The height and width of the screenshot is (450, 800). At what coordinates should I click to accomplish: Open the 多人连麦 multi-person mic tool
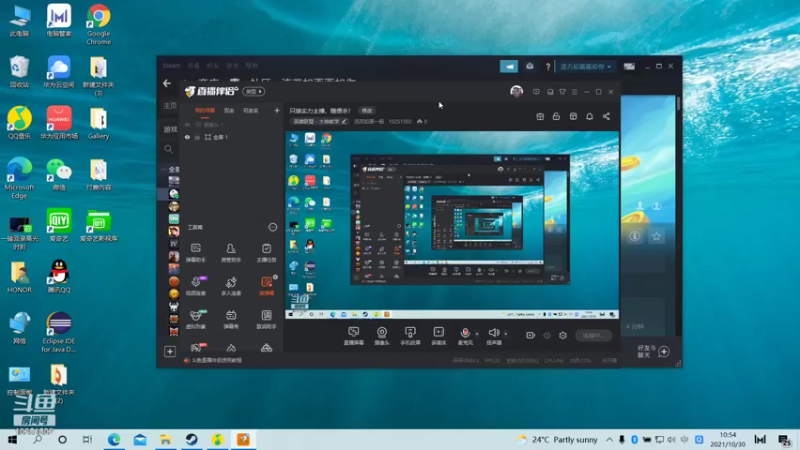[231, 286]
